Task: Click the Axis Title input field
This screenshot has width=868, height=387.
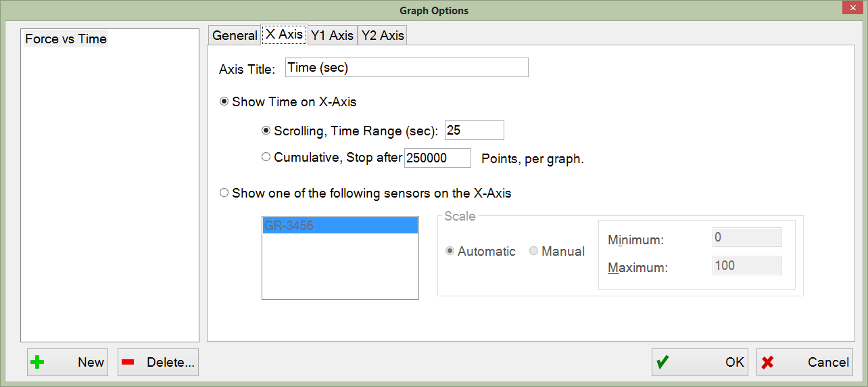Action: 406,68
